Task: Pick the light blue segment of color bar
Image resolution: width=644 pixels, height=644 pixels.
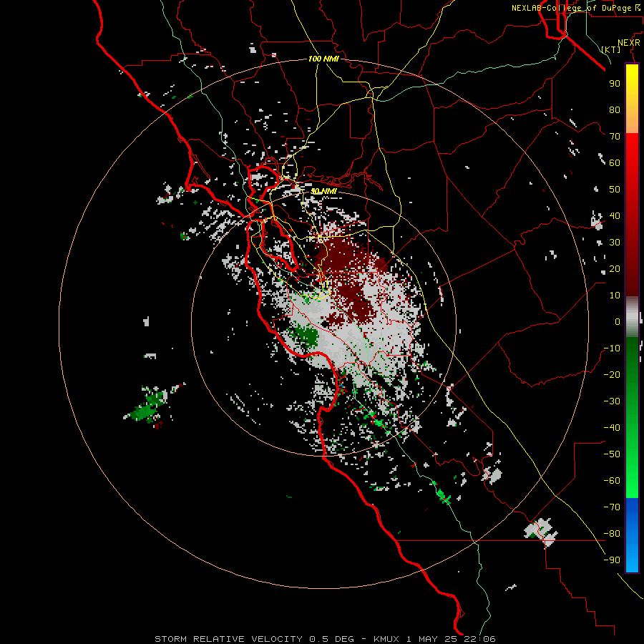Action: point(632,555)
